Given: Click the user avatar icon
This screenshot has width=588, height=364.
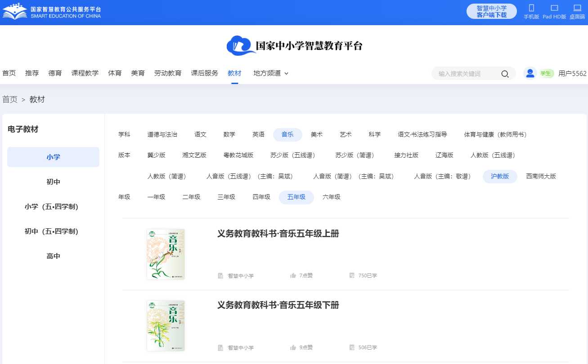Looking at the screenshot, I should [x=530, y=73].
